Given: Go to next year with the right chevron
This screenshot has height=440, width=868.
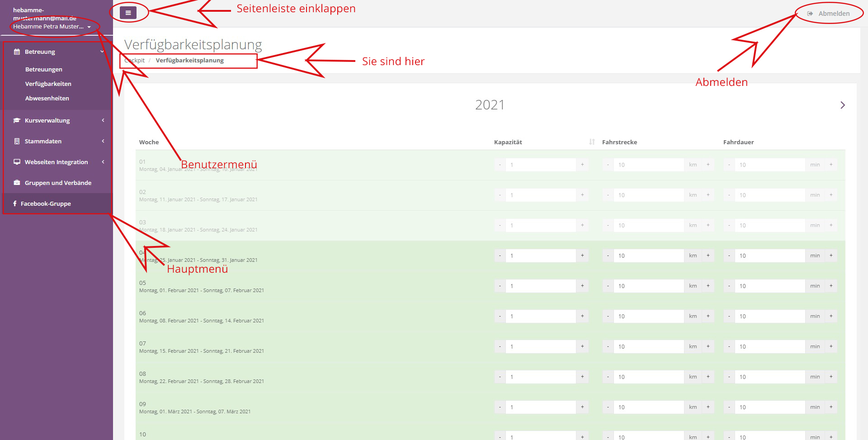Looking at the screenshot, I should click(x=842, y=105).
